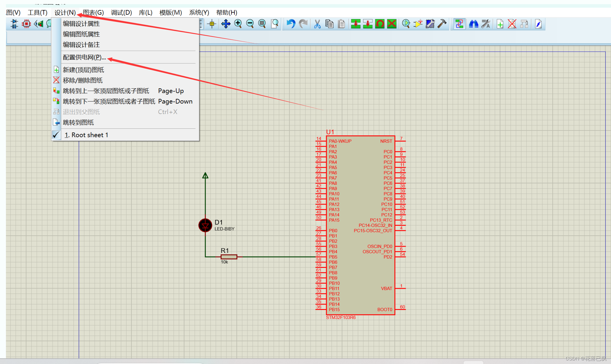
Task: Click the New Sheet toolbar icon
Action: point(500,24)
